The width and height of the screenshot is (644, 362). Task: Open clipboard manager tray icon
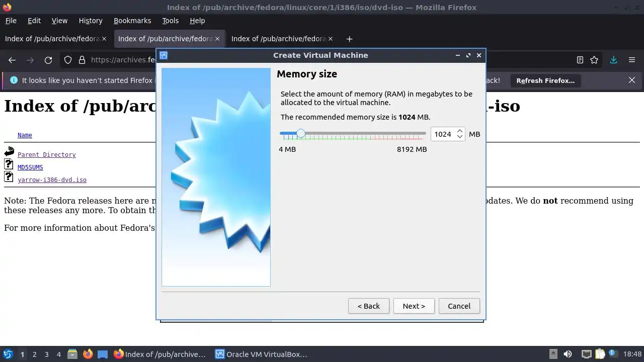click(x=600, y=354)
